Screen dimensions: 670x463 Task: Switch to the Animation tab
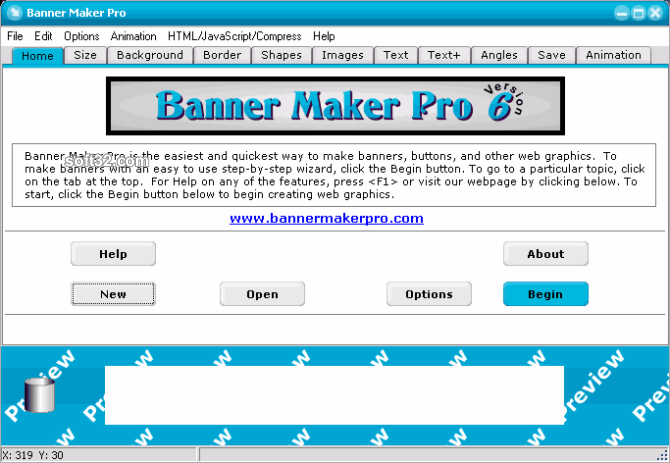(x=614, y=55)
